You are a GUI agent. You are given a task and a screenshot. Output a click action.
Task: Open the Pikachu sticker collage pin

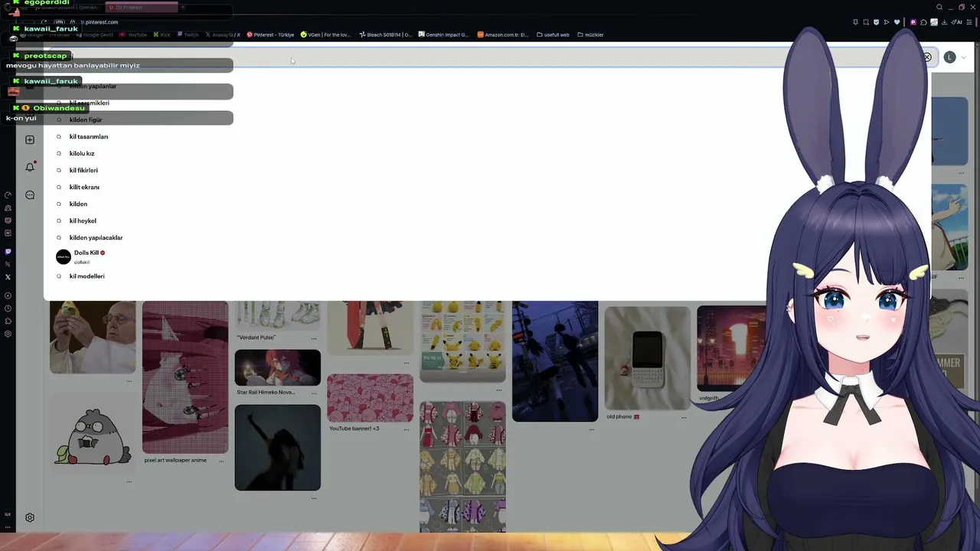(462, 341)
